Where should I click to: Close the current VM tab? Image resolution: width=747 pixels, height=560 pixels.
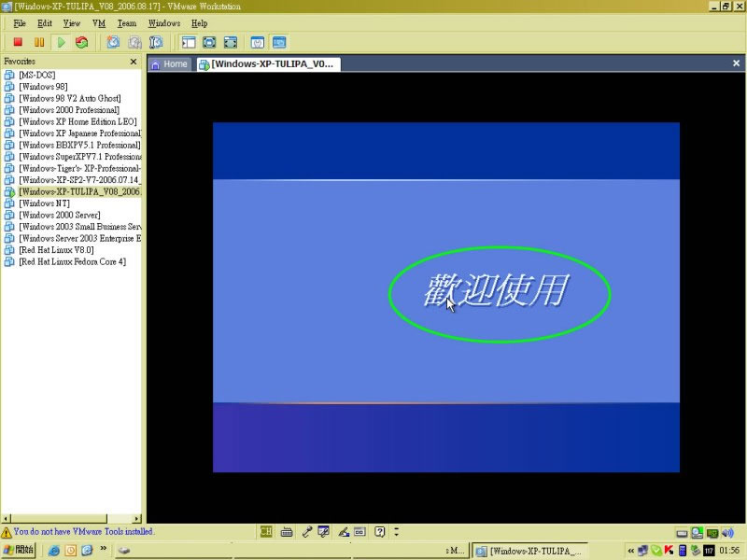tap(736, 63)
